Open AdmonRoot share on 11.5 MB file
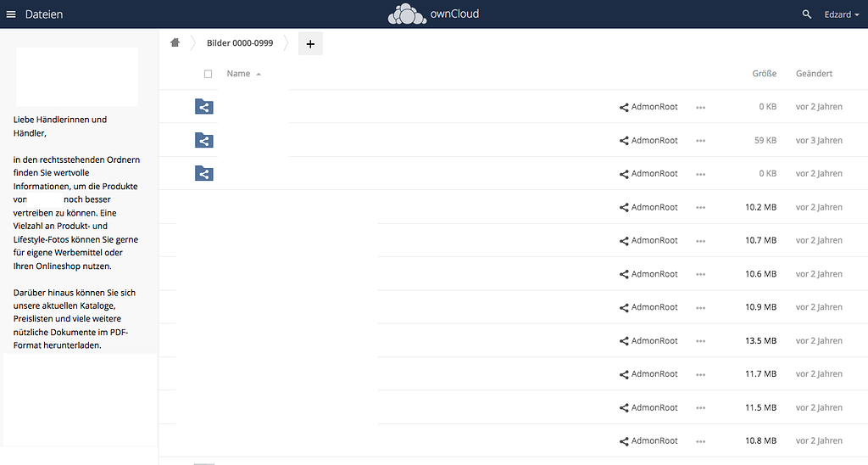868x465 pixels. 648,407
